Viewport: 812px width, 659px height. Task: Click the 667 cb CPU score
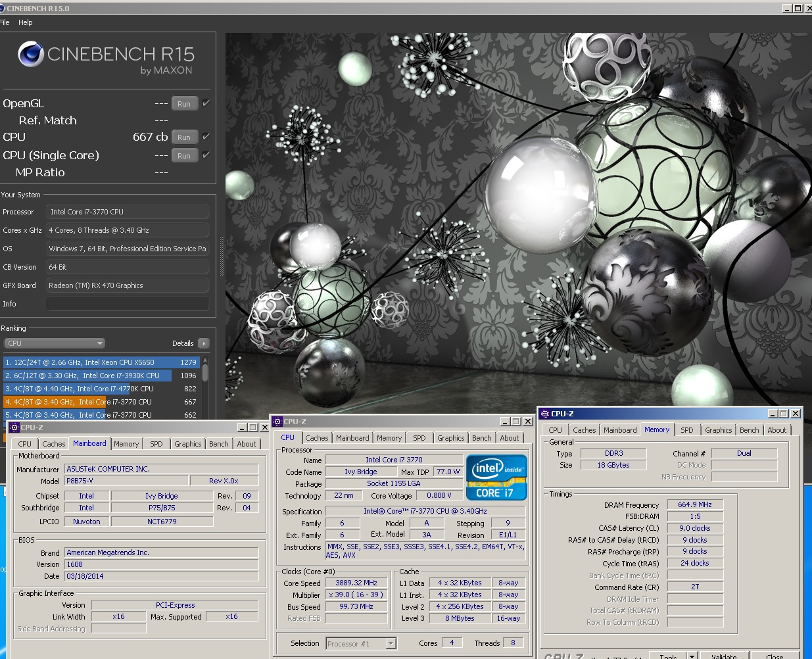(x=151, y=137)
